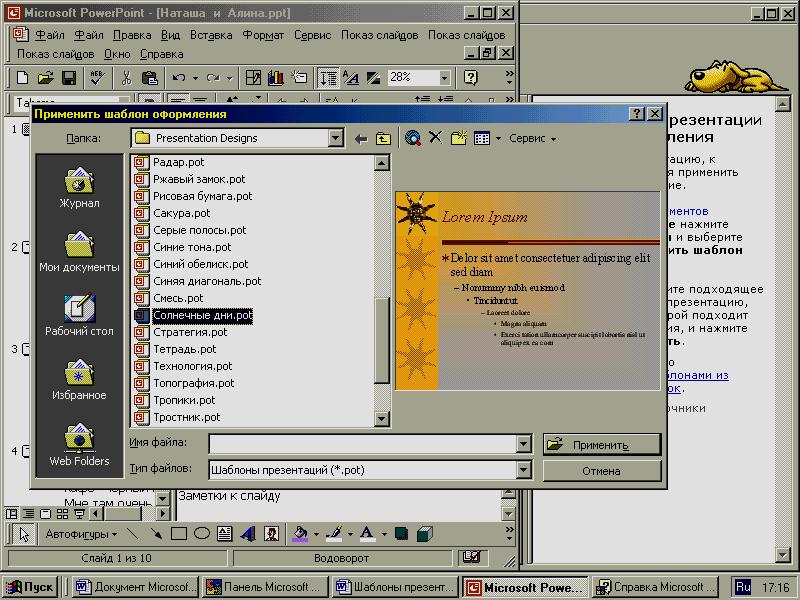Toggle the Grayscale preview button
This screenshot has width=800, height=600.
pos(373,78)
